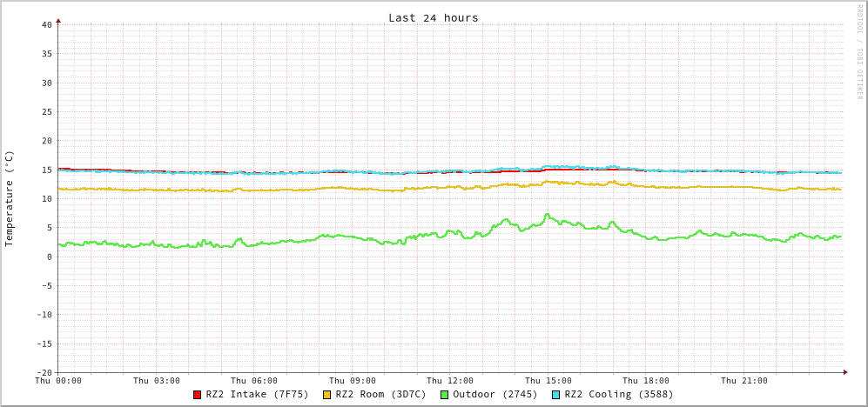Click the RRDTOOL / TOBI OETIKER watermark
This screenshot has height=407, width=868.
858,51
